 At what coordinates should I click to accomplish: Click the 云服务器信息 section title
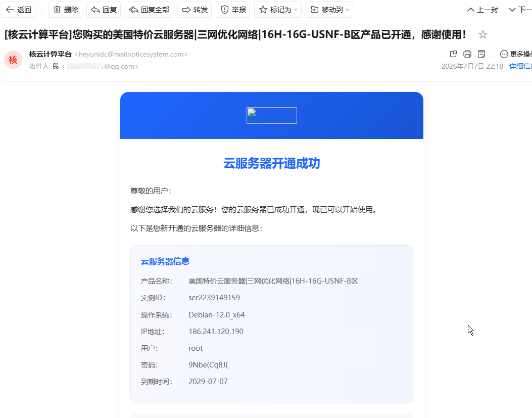165,261
